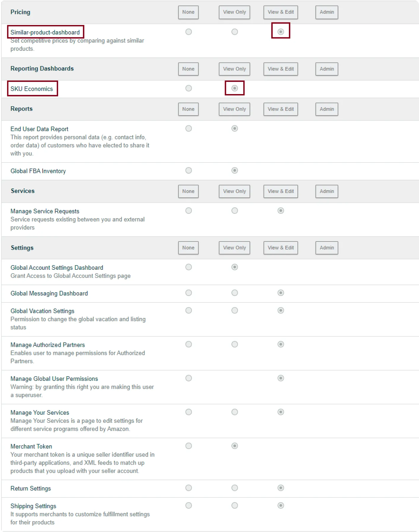Click None button in Settings header
The image size is (419, 532).
tap(188, 248)
